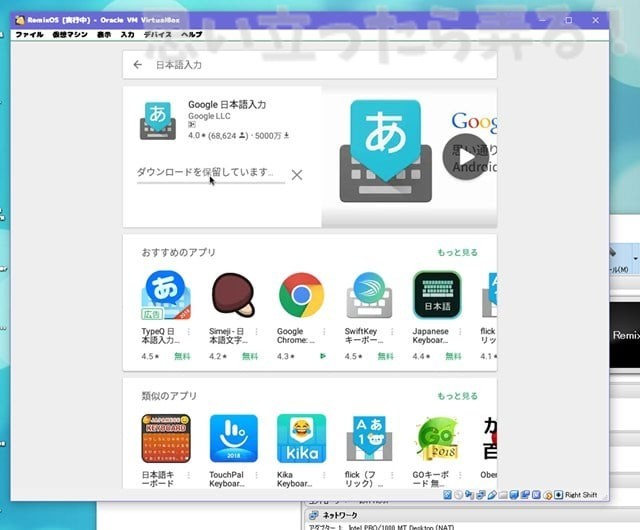This screenshot has height=530, width=640.
Task: Open the 仮想マシン menu
Action: (x=70, y=35)
